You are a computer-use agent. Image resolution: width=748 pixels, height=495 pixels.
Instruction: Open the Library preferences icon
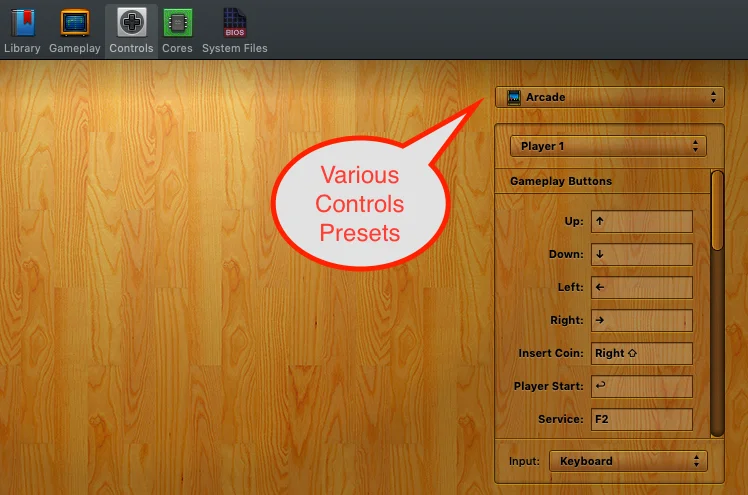(x=23, y=23)
